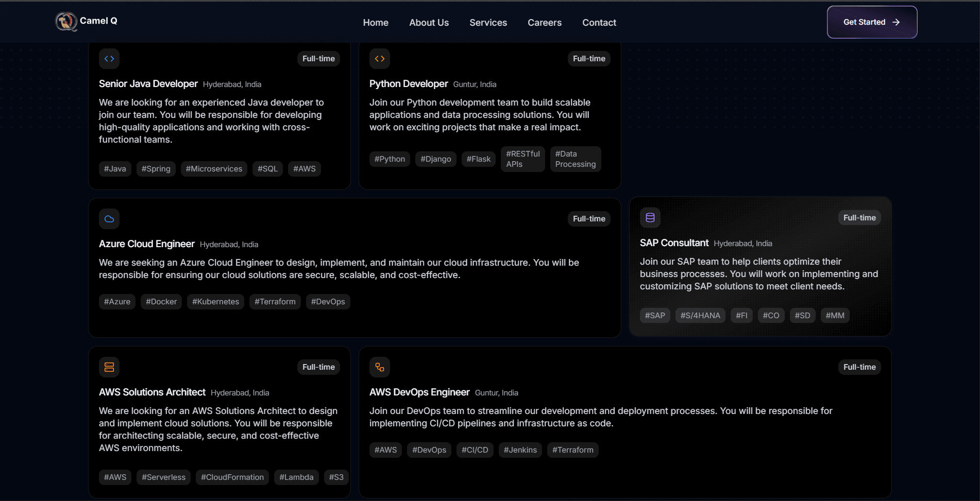The image size is (980, 501).
Task: Click Full-time badge on AWS Solutions Architect card
Action: coord(318,367)
